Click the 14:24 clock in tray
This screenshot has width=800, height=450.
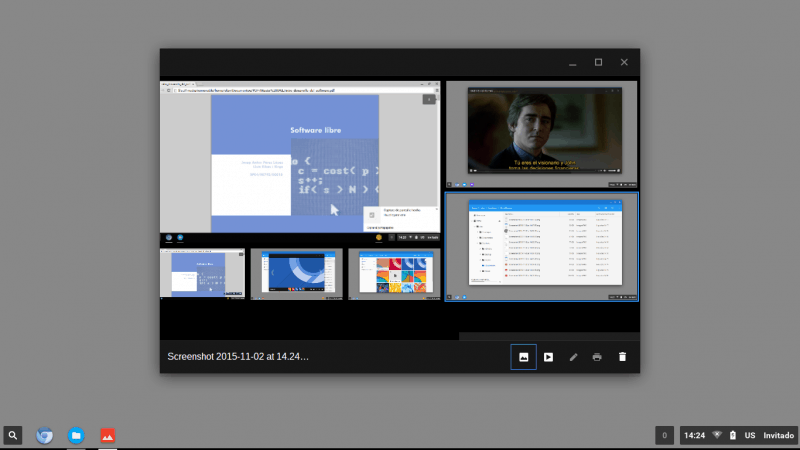click(x=694, y=435)
